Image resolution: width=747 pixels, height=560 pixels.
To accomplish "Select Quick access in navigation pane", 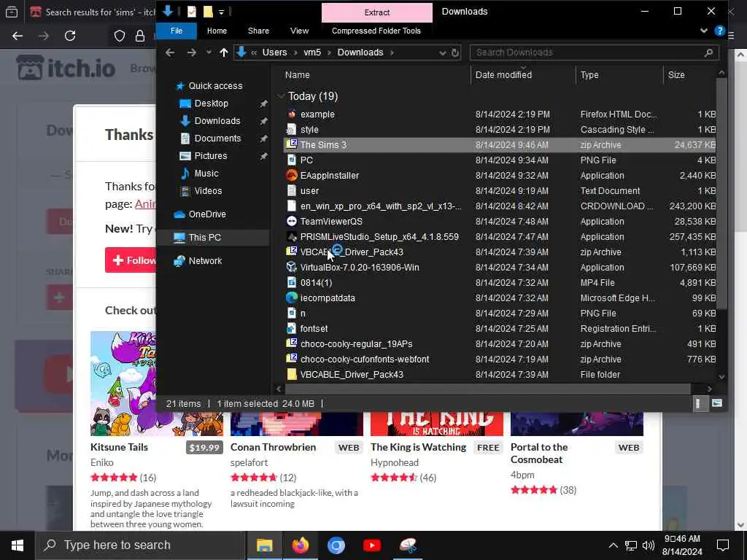I will click(215, 86).
